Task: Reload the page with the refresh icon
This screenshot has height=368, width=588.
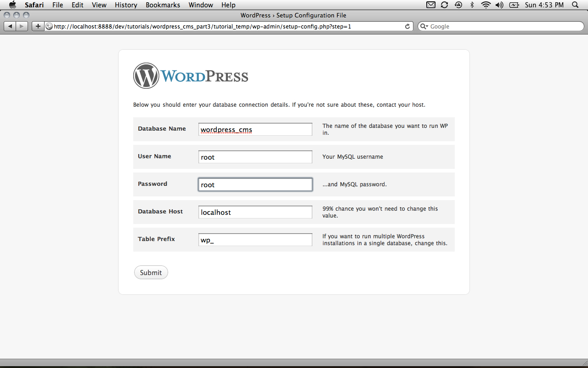Action: point(407,26)
